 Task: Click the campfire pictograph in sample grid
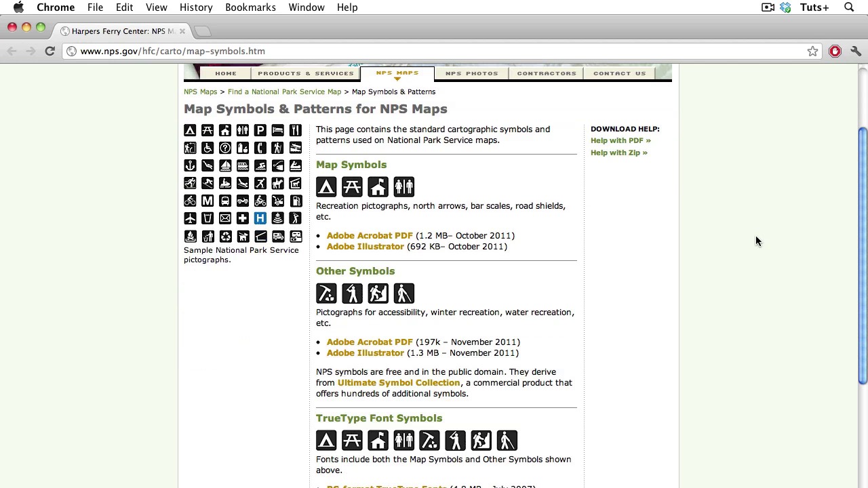click(190, 236)
